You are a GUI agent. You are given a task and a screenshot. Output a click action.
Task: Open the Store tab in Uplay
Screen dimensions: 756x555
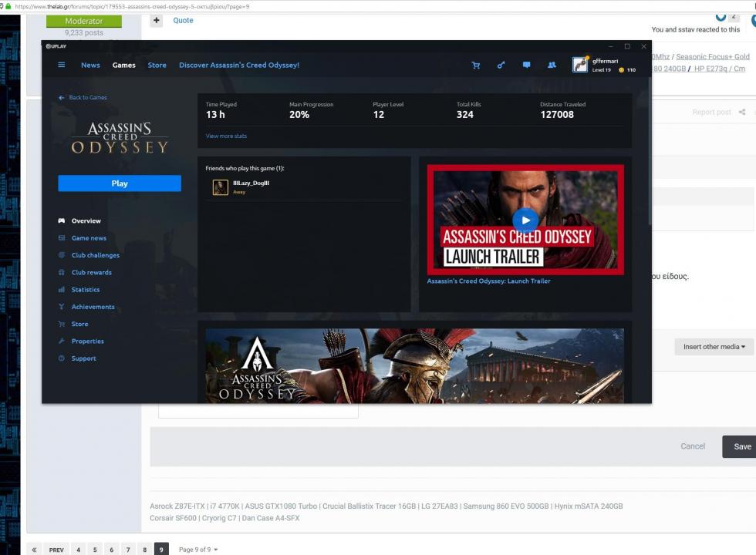point(157,65)
